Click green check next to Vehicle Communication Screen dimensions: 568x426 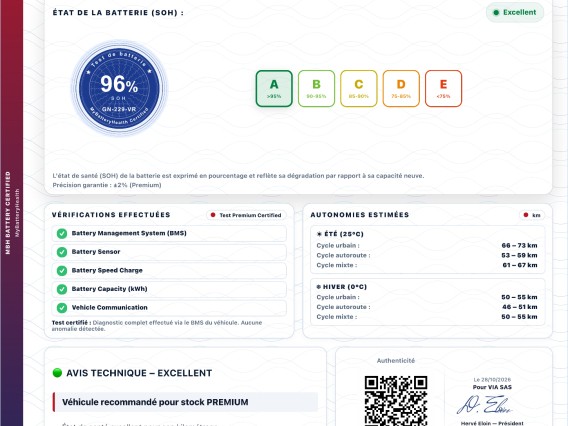point(62,308)
